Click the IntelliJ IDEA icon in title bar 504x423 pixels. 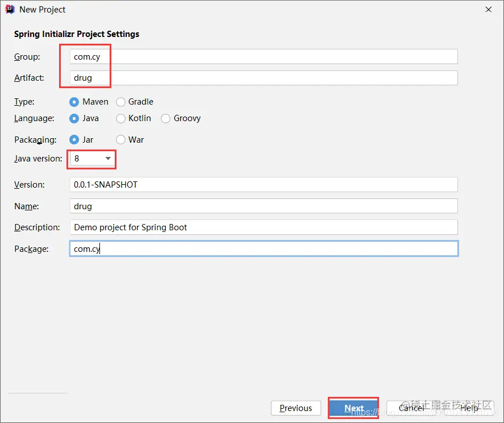pos(10,10)
